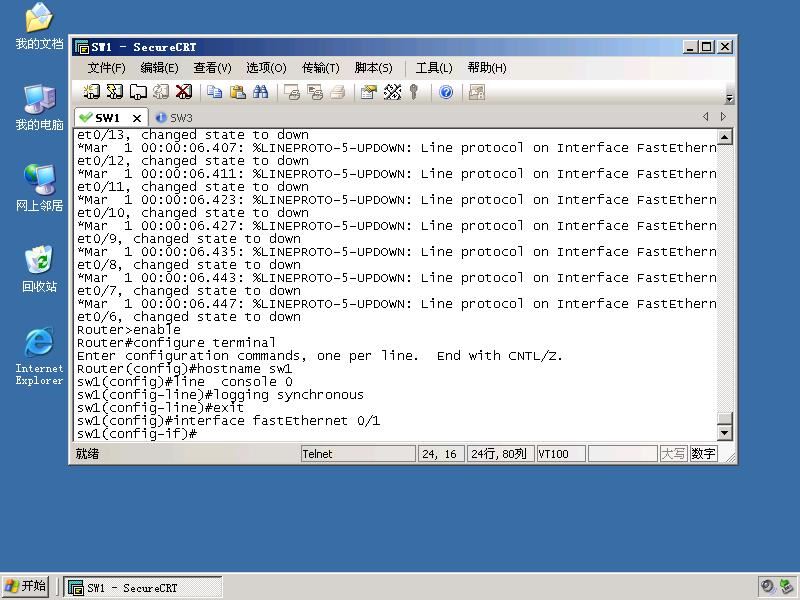Click 'logging synchronous' command line

tap(220, 395)
